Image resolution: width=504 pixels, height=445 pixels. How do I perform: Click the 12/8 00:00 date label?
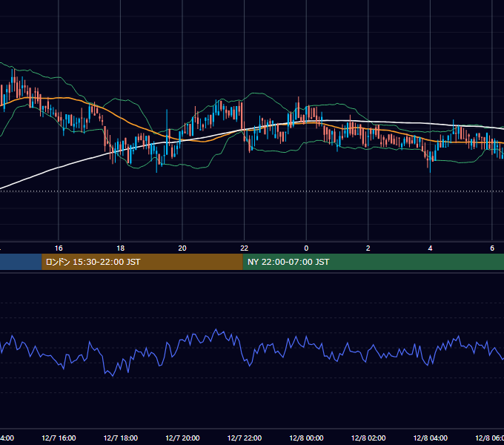306,438
